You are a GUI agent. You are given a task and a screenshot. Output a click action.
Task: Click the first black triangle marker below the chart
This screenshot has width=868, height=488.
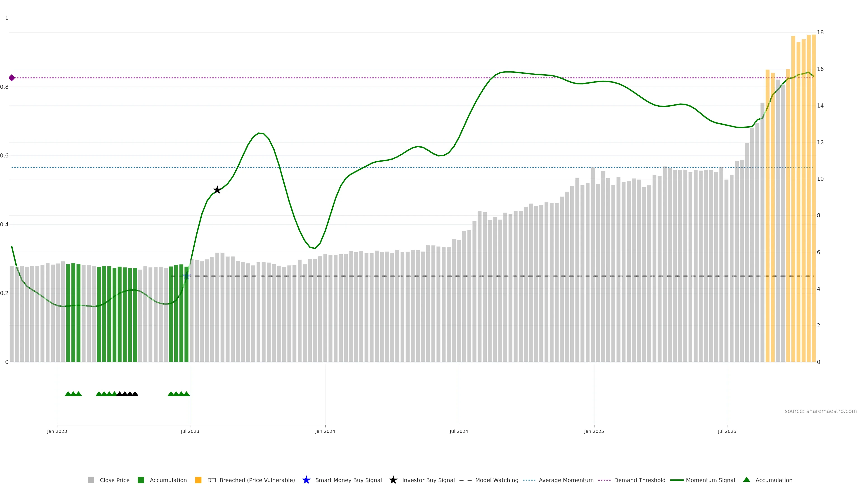coord(119,394)
